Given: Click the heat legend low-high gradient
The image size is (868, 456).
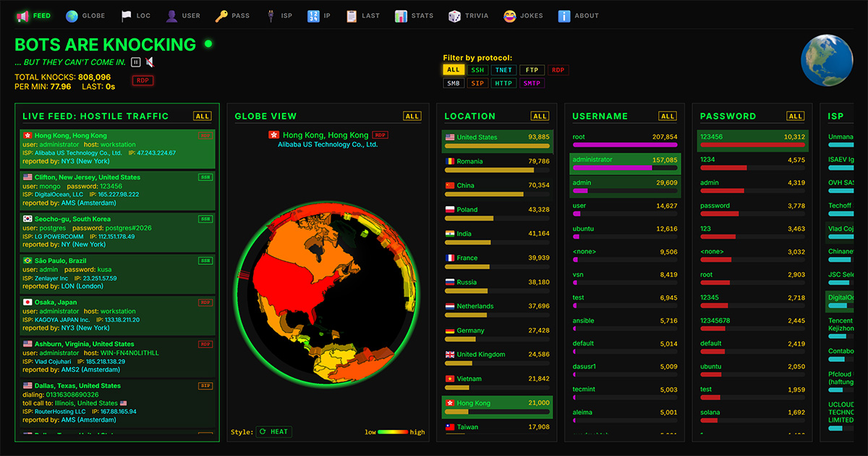Looking at the screenshot, I should pos(394,432).
